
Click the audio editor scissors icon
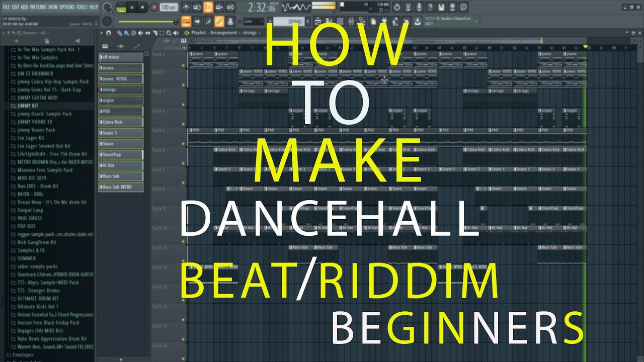click(x=408, y=8)
